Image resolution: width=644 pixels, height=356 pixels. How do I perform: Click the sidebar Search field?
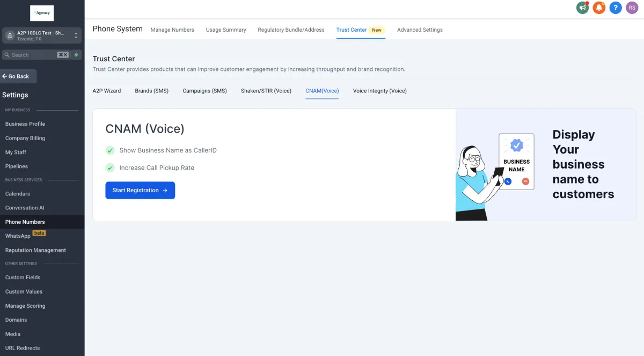36,55
